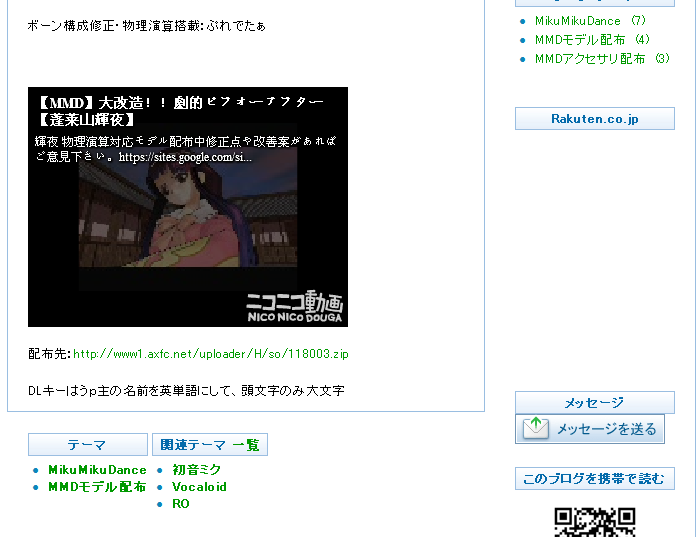Open 関連テーマ 一覧 list
Image resolution: width=696 pixels, height=537 pixels.
coord(210,444)
